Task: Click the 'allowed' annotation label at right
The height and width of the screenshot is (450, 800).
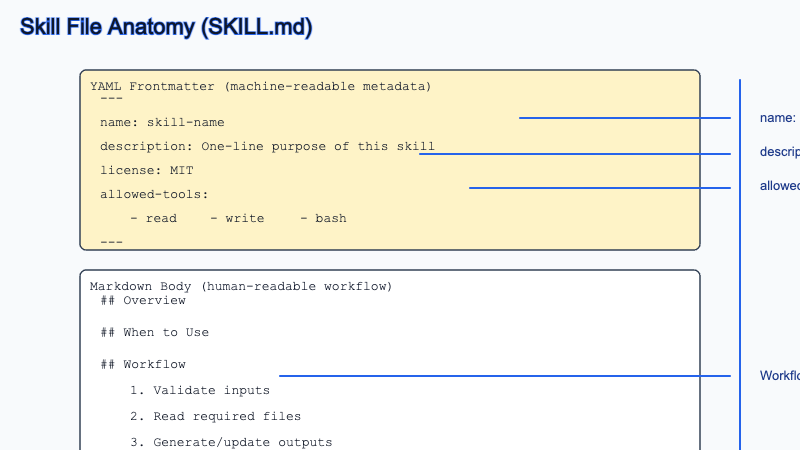Action: tap(779, 186)
